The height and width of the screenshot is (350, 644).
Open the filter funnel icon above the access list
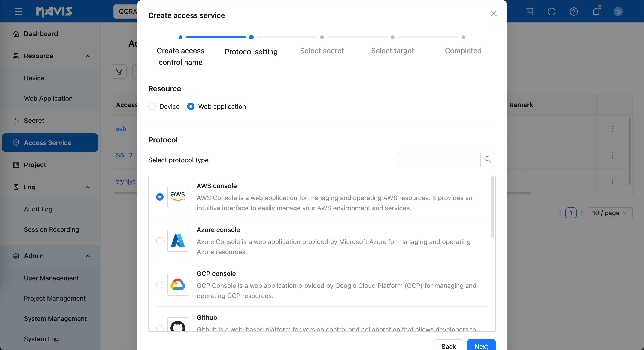[119, 72]
